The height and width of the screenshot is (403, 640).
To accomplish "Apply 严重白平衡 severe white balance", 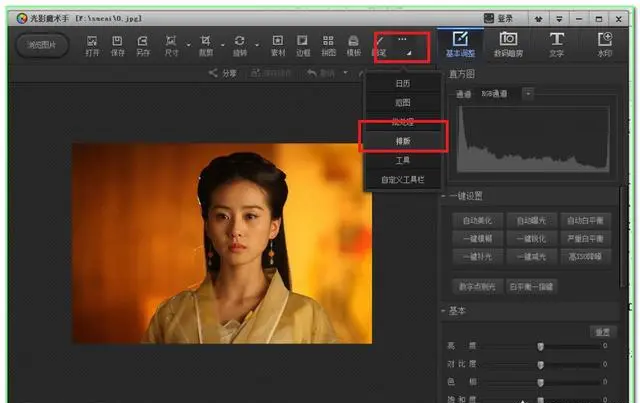I will (x=585, y=238).
